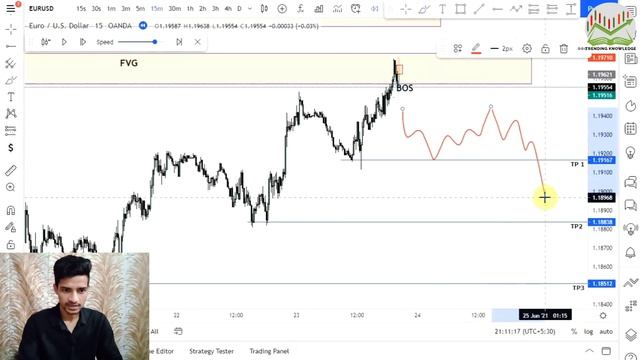Open the Trading Panel tab
Viewport: 640px width, 360px height.
click(x=269, y=351)
